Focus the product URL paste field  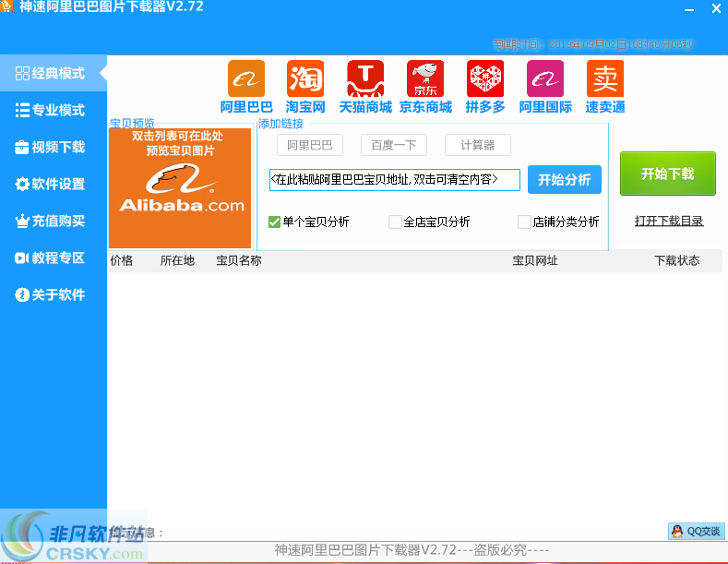click(x=395, y=180)
